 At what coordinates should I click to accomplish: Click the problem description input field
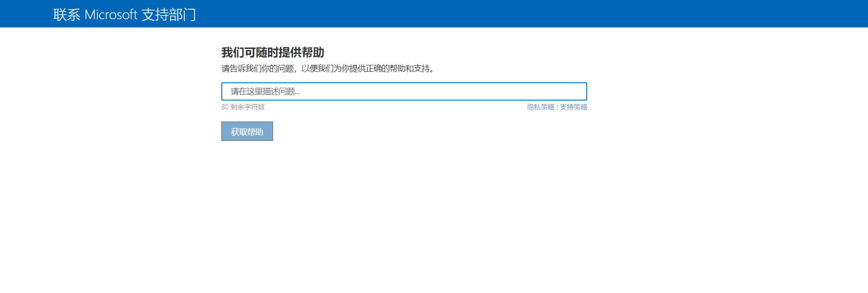pyautogui.click(x=404, y=91)
